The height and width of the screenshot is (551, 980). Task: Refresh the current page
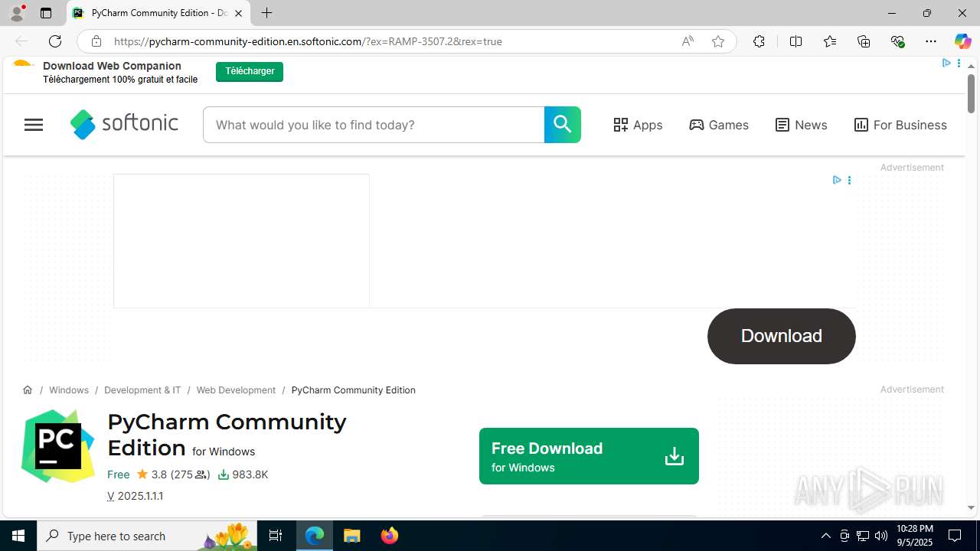[x=55, y=41]
